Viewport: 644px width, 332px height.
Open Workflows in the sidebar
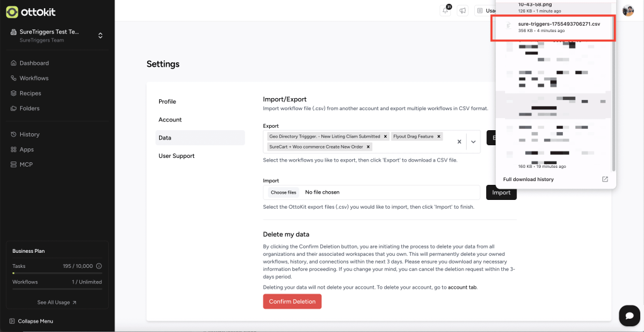point(34,78)
